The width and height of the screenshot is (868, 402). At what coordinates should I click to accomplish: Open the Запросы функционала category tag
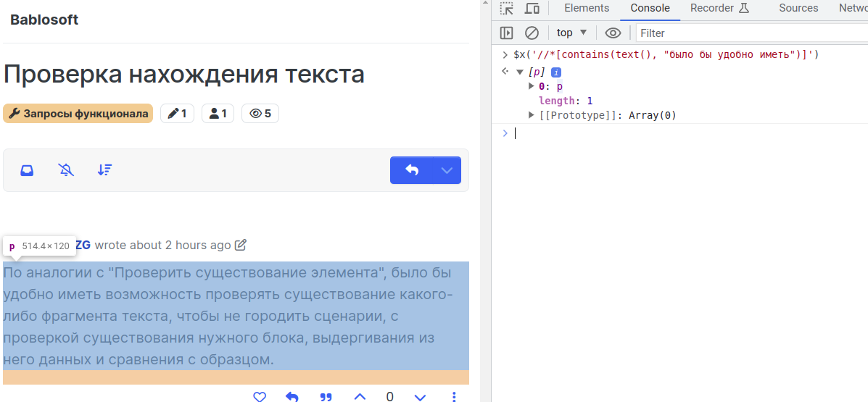coord(78,114)
